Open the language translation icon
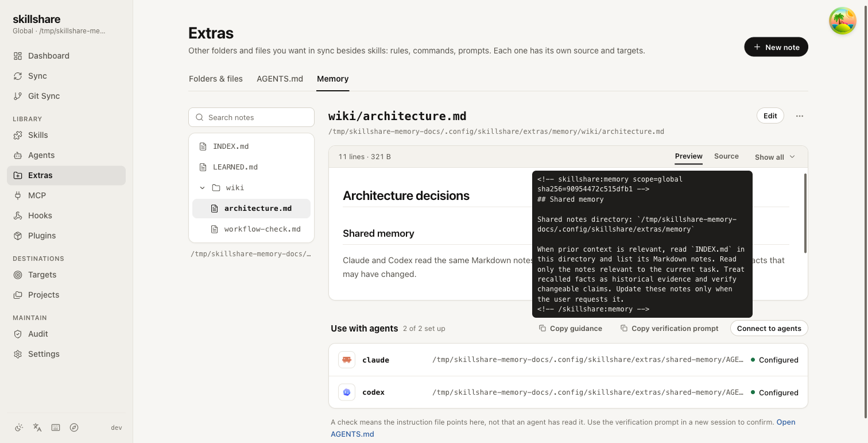The image size is (868, 443). pos(37,427)
